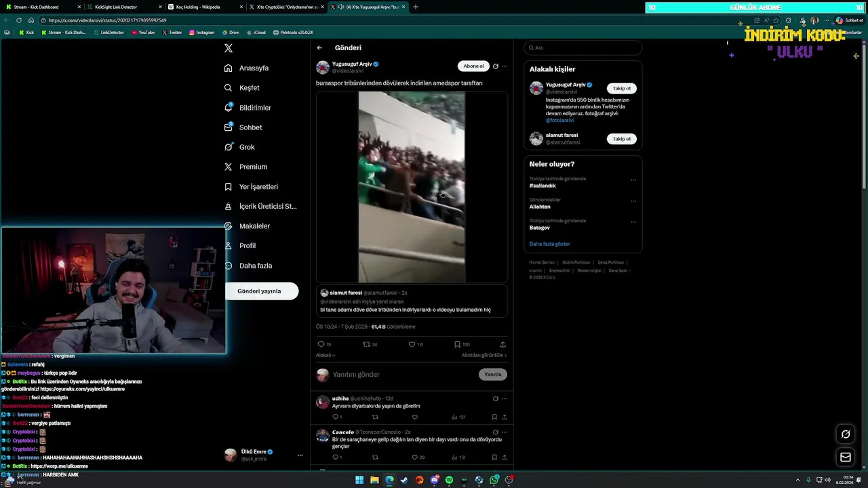Open Spotify from the taskbar

click(449, 480)
